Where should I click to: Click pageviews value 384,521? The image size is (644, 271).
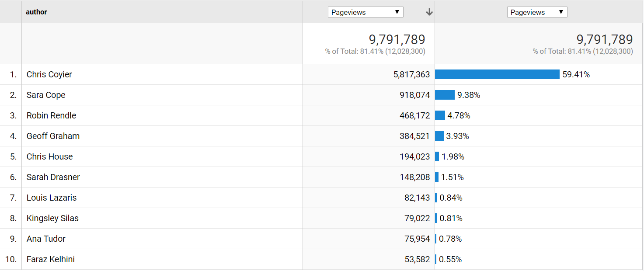[x=414, y=136]
